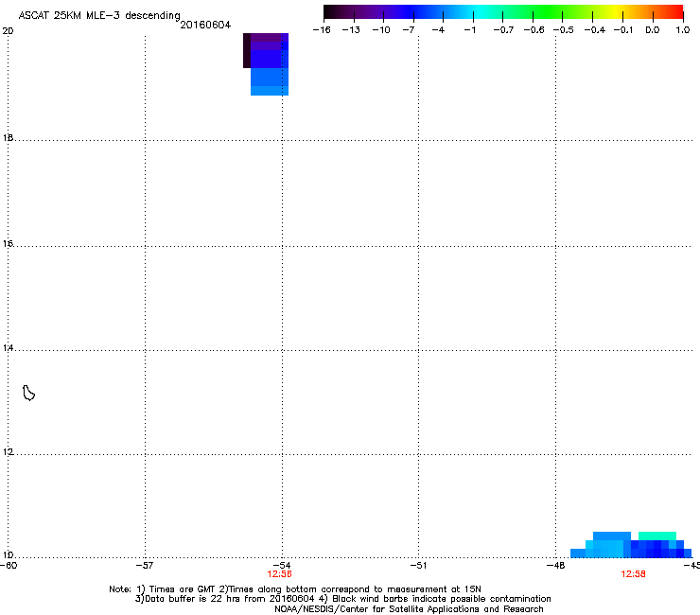This screenshot has height=615, width=700.
Task: Click the 10 latitude axis label
Action: pos(8,555)
